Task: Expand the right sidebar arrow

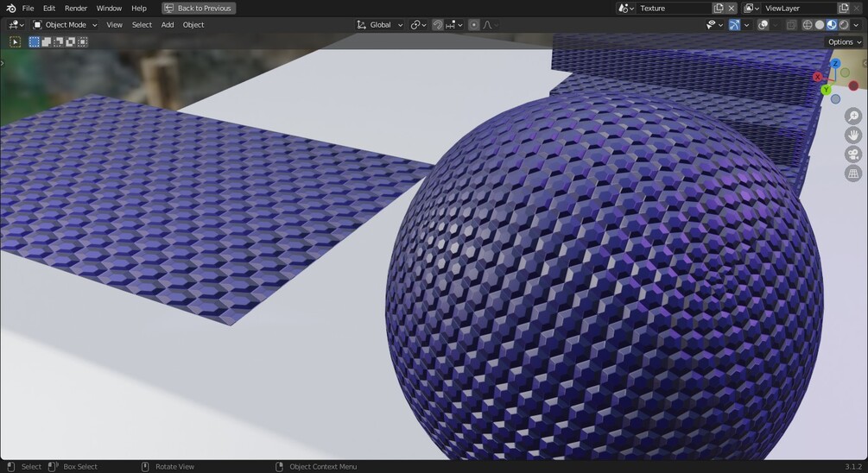Action: (x=865, y=63)
